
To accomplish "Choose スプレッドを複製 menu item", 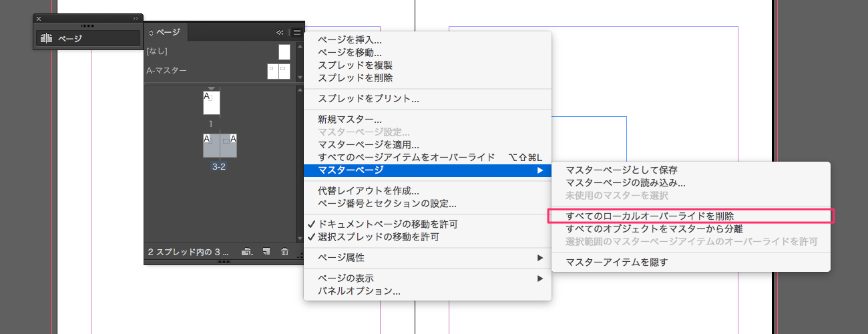I will [x=427, y=65].
